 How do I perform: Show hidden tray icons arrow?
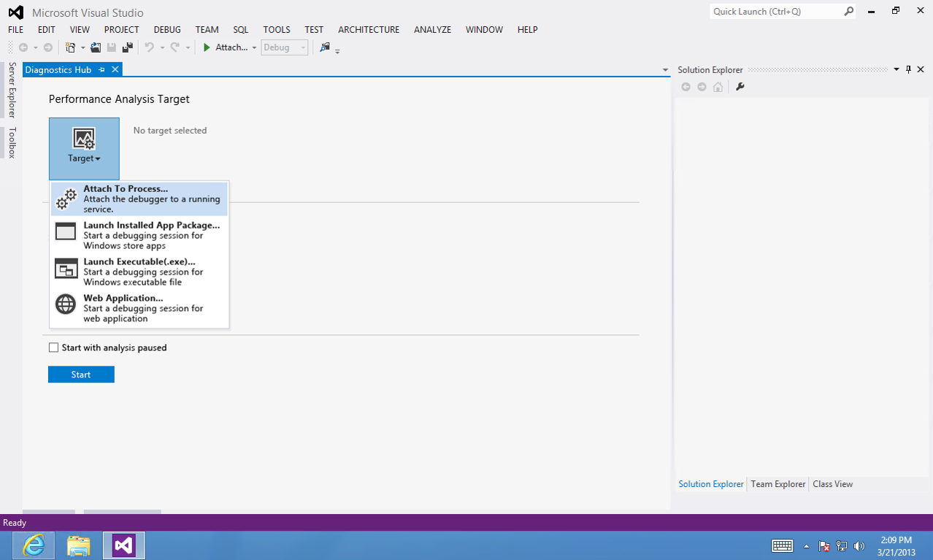(807, 546)
